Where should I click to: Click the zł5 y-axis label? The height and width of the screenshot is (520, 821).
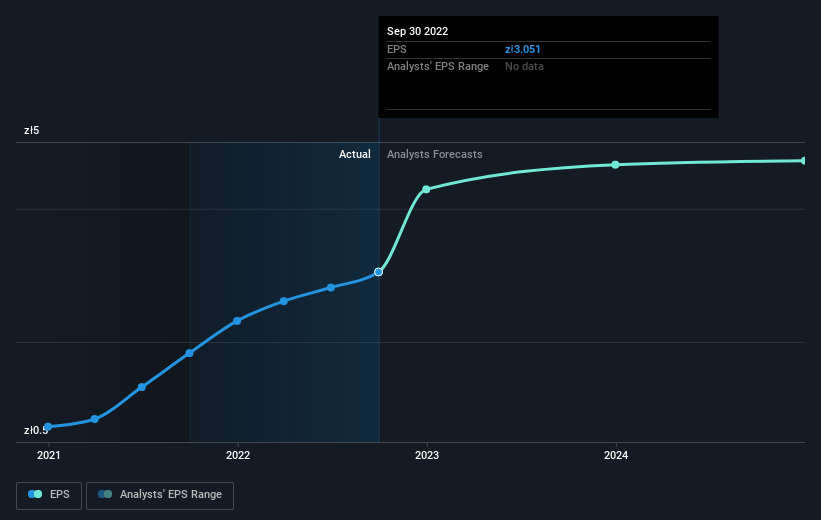(x=31, y=130)
